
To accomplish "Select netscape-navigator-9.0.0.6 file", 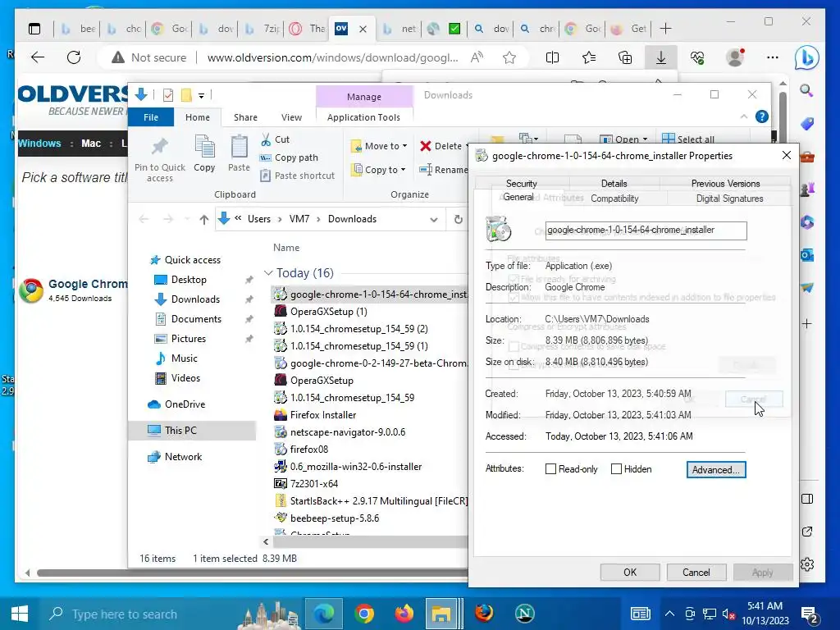I will 347,431.
